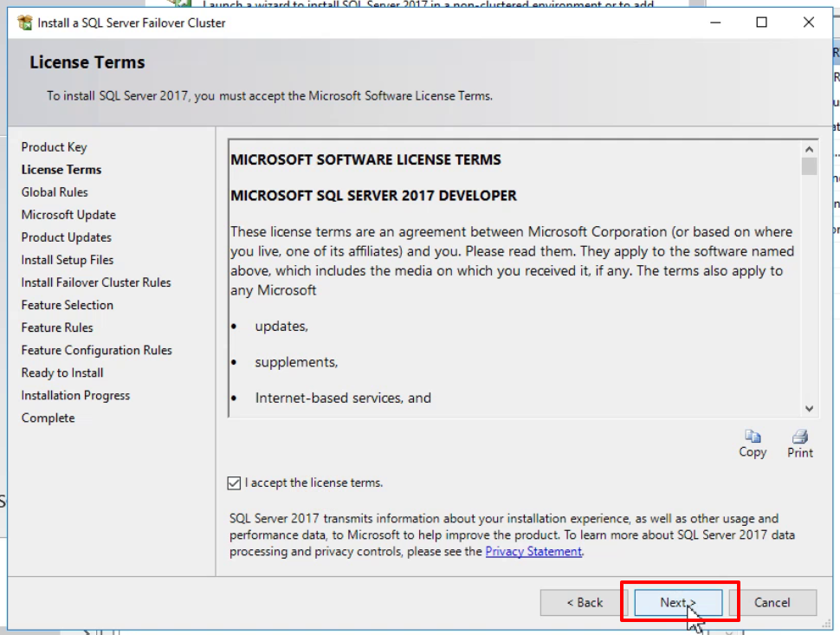Click the Complete step

[x=48, y=418]
